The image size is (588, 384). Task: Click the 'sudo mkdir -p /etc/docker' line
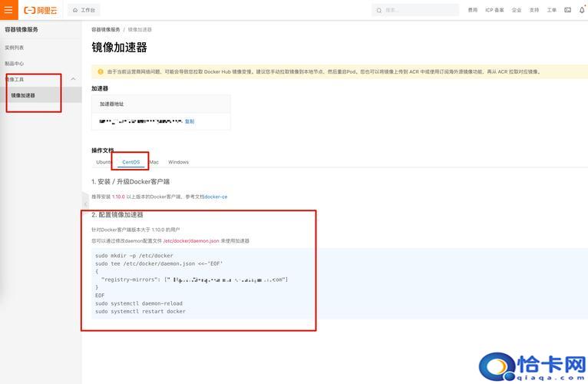pos(134,256)
